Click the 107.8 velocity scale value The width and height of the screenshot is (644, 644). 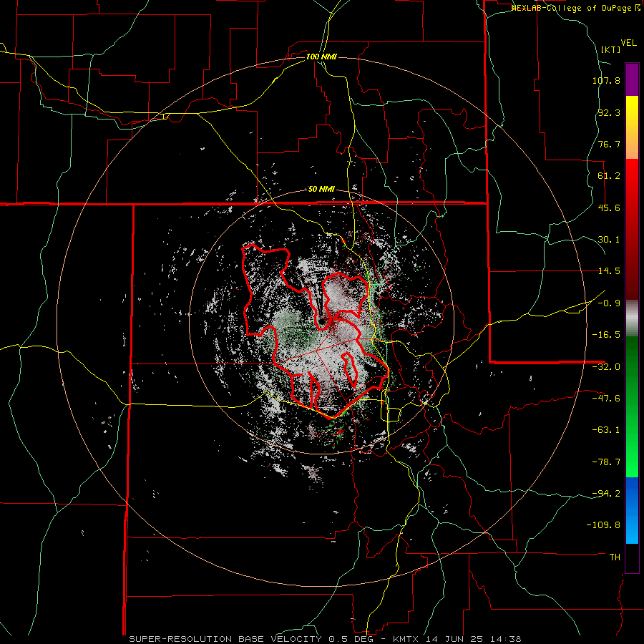(606, 80)
